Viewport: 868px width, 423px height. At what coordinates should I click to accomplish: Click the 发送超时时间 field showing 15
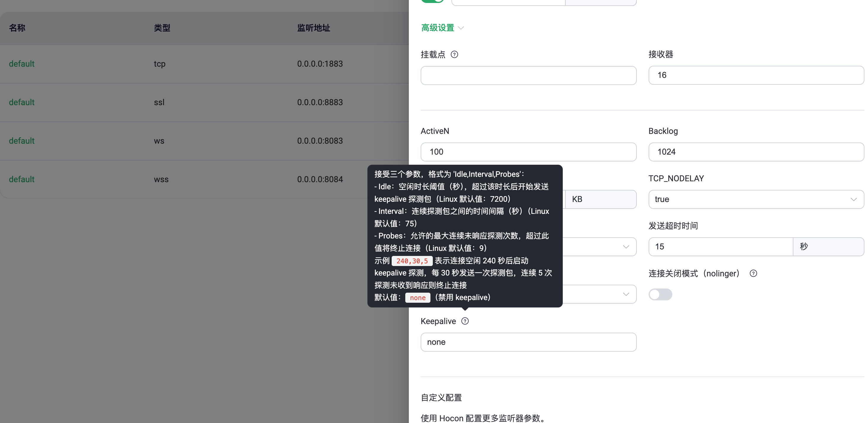pyautogui.click(x=720, y=247)
